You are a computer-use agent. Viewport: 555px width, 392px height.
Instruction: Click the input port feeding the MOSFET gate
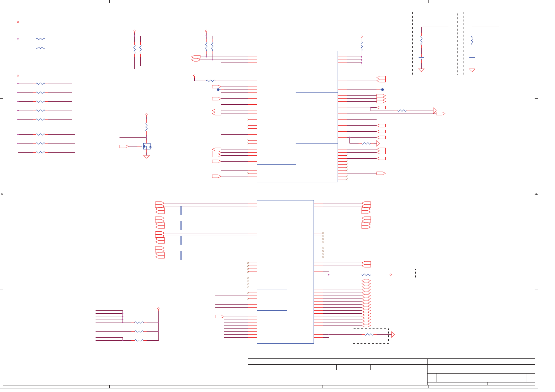point(124,146)
